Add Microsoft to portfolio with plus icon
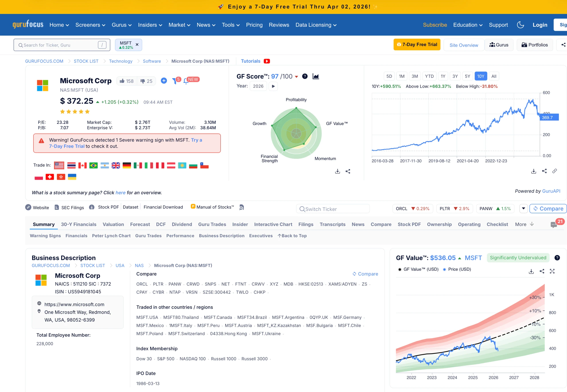The width and height of the screenshot is (567, 392). point(164,81)
